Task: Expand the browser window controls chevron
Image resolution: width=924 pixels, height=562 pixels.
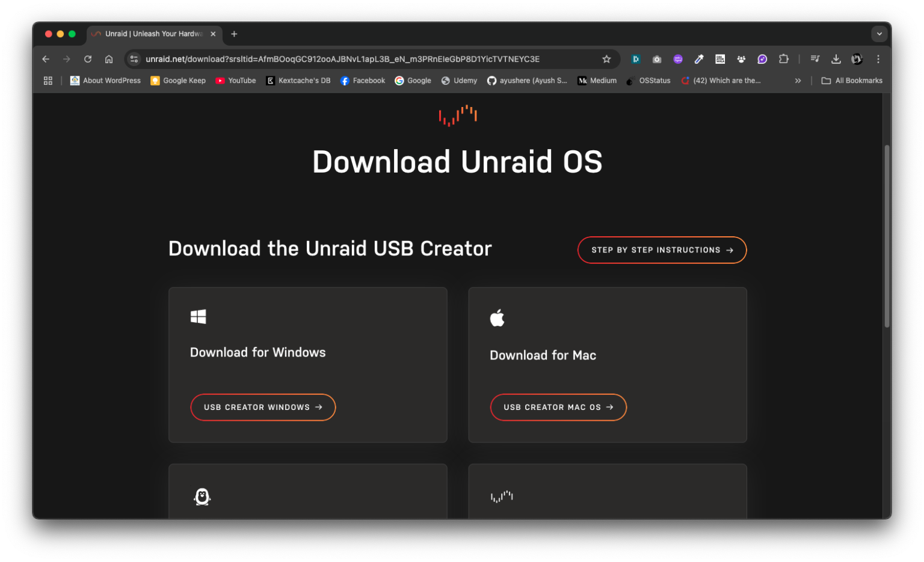Action: (879, 34)
